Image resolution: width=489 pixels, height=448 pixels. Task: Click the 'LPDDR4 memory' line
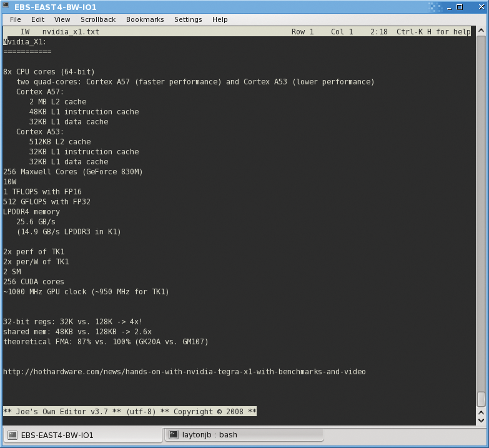coord(31,212)
